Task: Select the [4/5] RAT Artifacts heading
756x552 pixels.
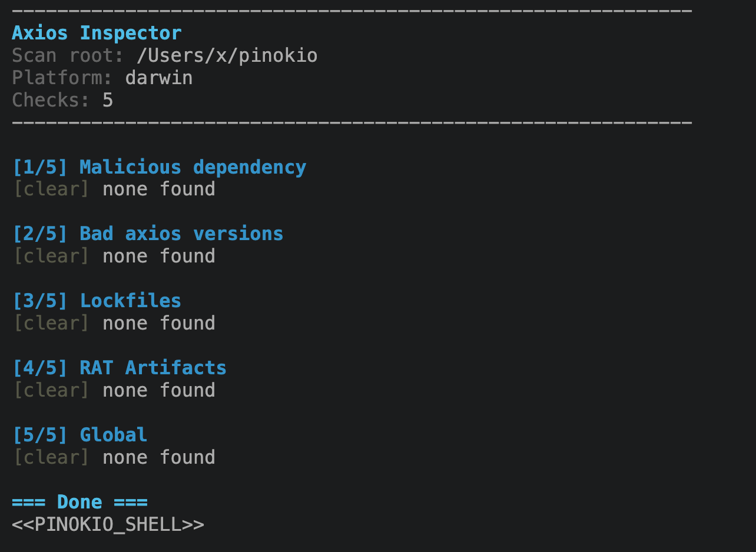Action: tap(120, 368)
